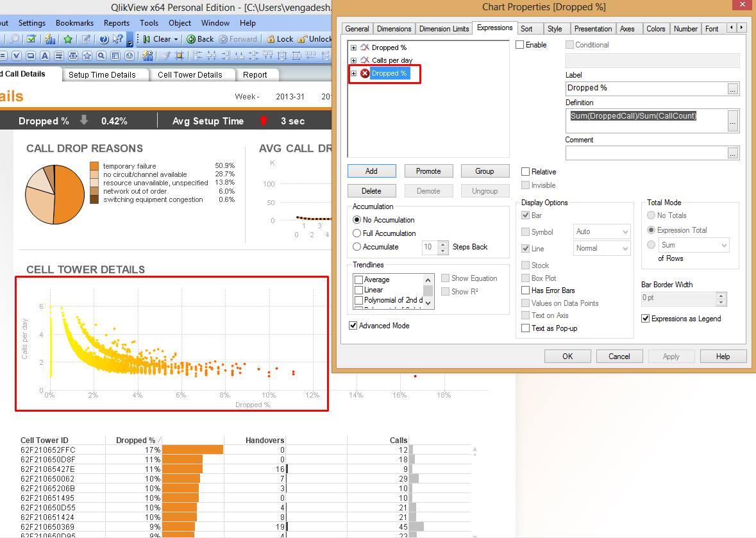The width and height of the screenshot is (756, 538).
Task: Create Text Object with A icon
Action: coord(45,55)
